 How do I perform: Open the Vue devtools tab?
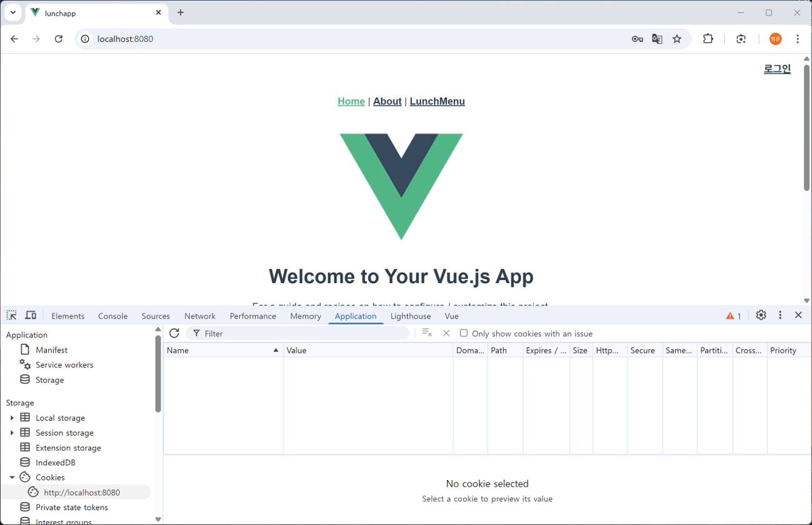[452, 316]
